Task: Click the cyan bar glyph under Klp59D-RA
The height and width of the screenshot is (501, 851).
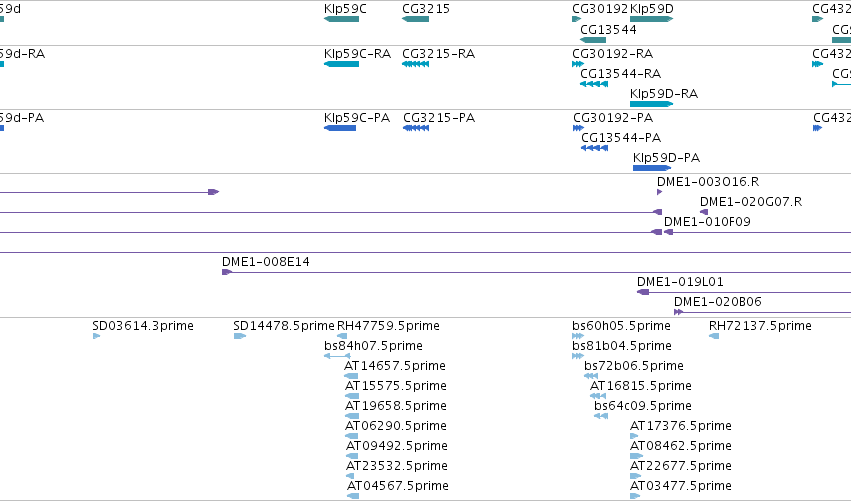Action: (651, 104)
